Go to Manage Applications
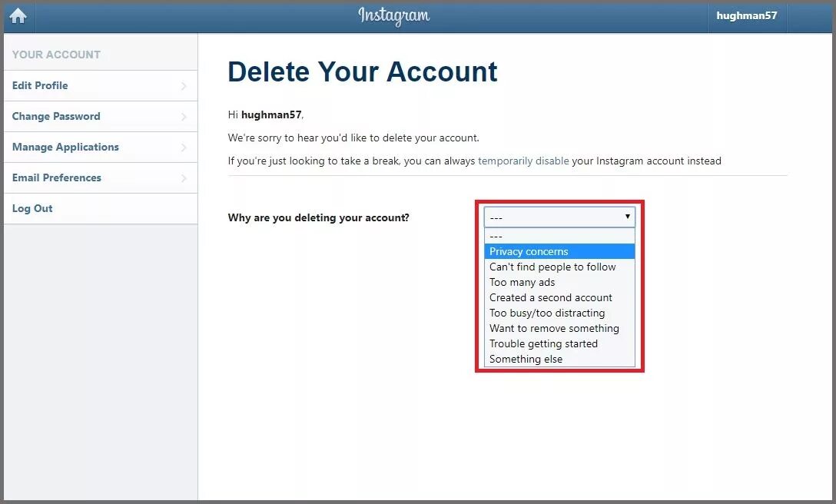 tap(100, 148)
